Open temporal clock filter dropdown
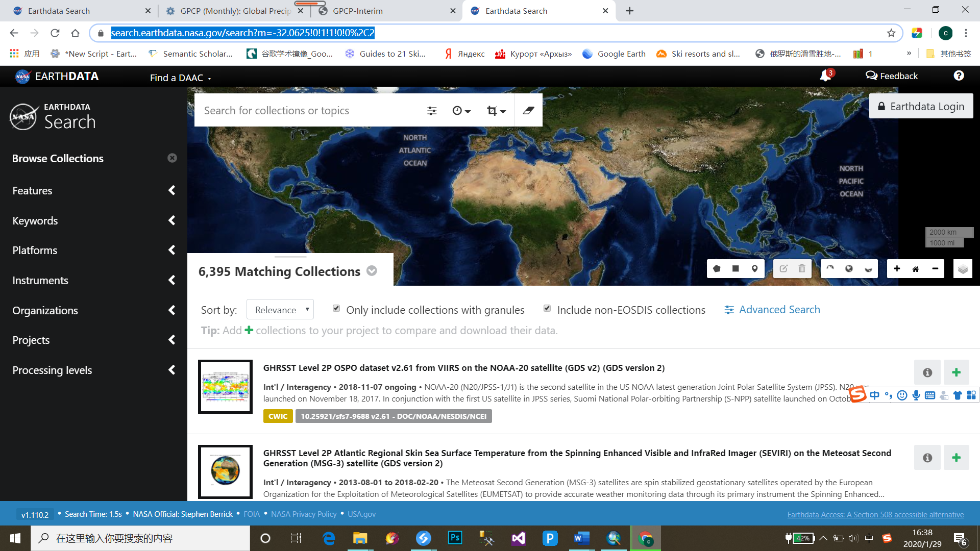 [461, 111]
